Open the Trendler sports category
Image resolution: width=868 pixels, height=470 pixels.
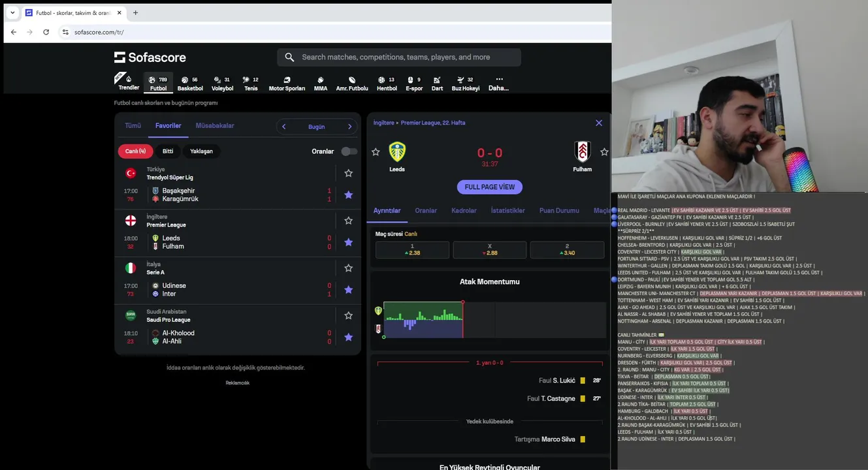tap(129, 83)
